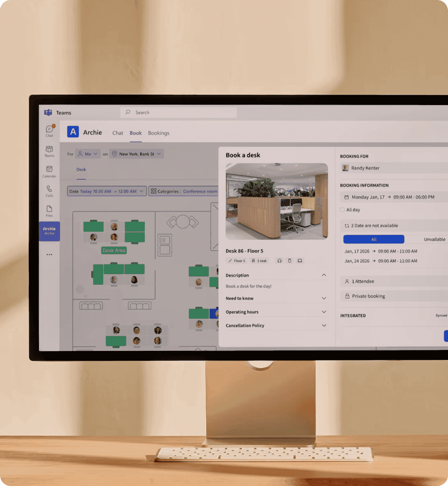Click the headphones amenity icon
The height and width of the screenshot is (486, 448).
tap(279, 261)
